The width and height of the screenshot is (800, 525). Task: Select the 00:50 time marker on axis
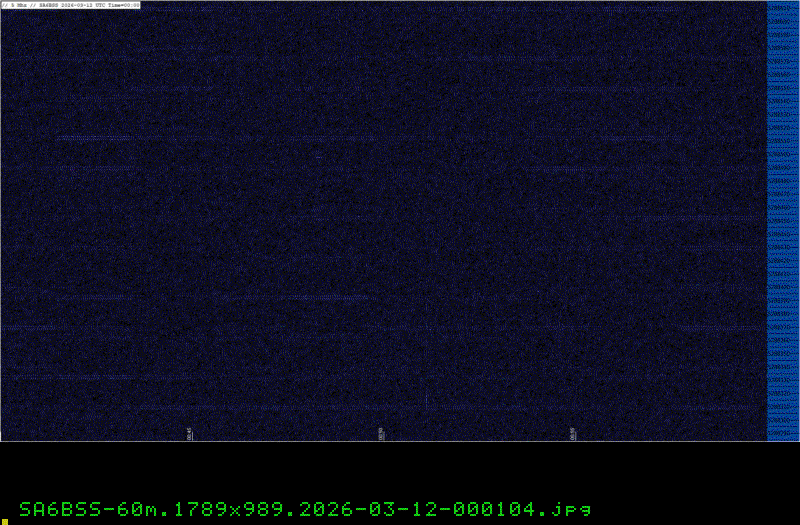coord(381,434)
